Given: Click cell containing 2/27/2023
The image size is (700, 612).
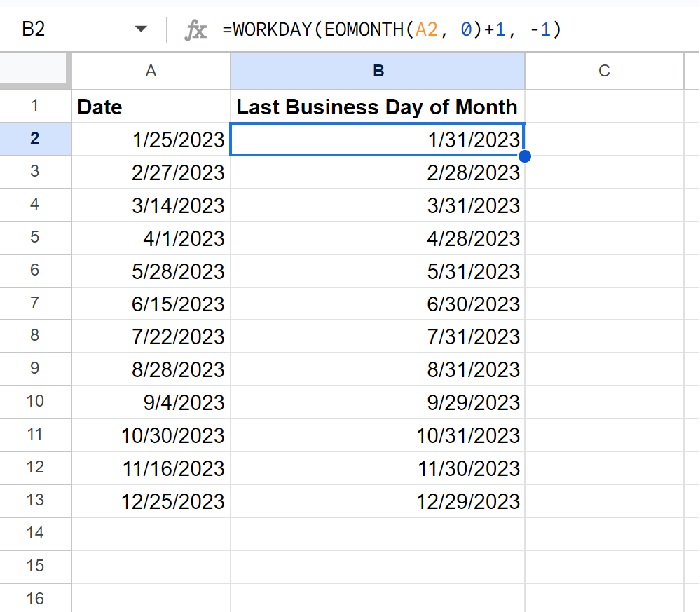Looking at the screenshot, I should (x=151, y=172).
